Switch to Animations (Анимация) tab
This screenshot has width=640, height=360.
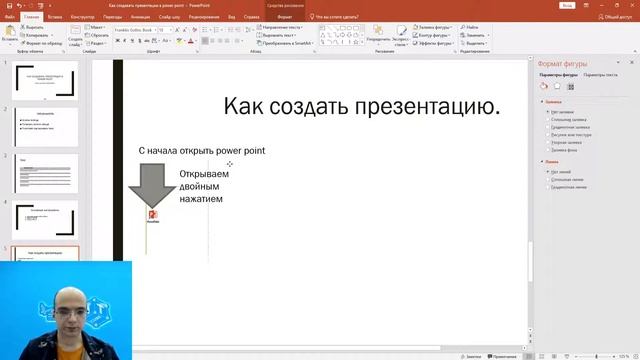[x=140, y=17]
